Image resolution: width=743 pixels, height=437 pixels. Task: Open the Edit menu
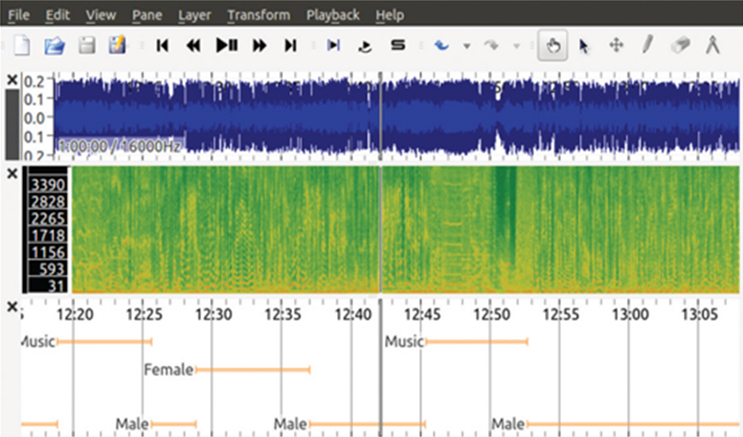click(x=58, y=15)
